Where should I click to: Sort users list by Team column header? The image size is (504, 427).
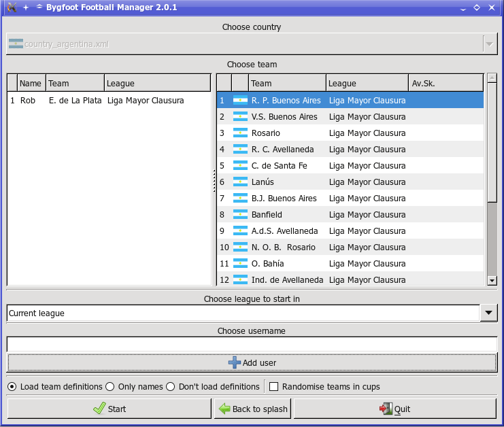(x=75, y=83)
